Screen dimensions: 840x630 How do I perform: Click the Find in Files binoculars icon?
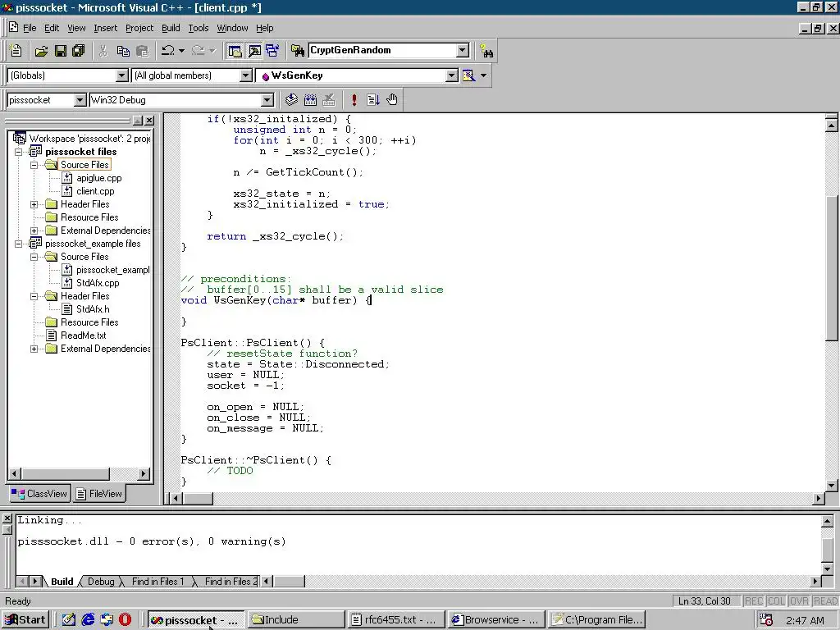(x=297, y=50)
